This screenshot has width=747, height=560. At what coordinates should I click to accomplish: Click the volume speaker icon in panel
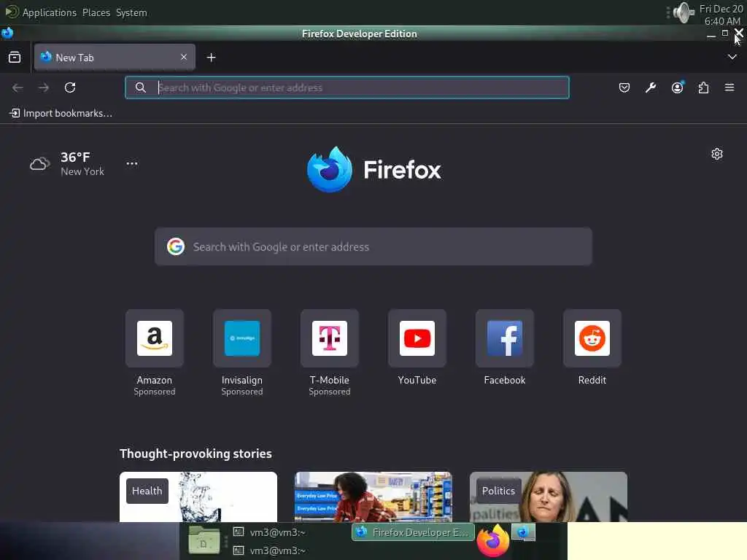[x=684, y=12]
